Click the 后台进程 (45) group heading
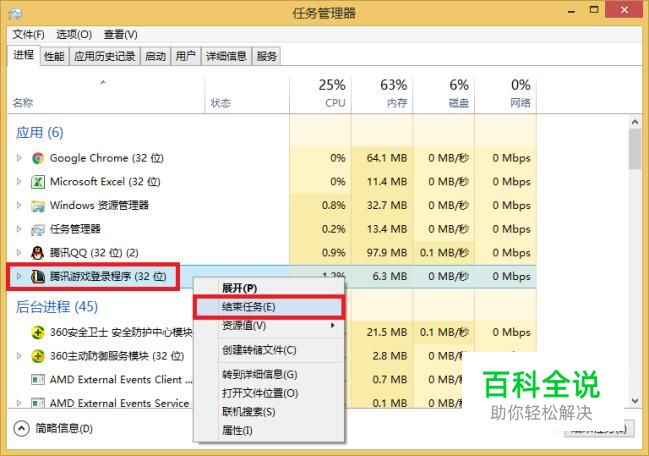This screenshot has width=649, height=456. pos(57,307)
